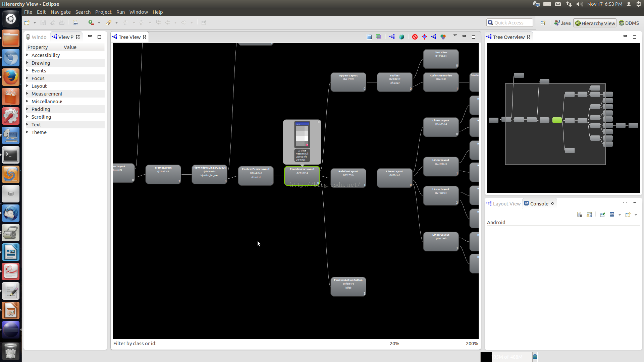Click the stop/reject icon in Tree View toolbar

[415, 37]
